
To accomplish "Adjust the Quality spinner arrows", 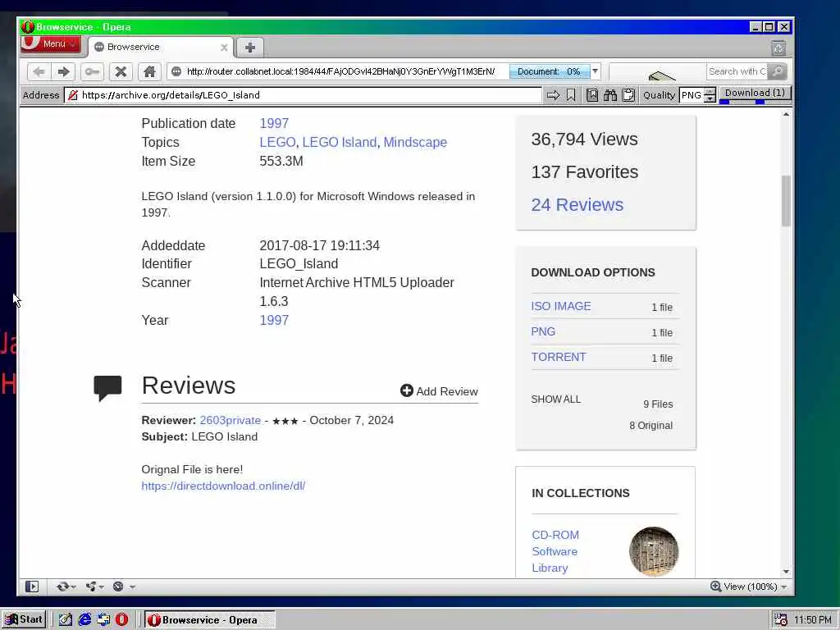I will click(x=710, y=95).
